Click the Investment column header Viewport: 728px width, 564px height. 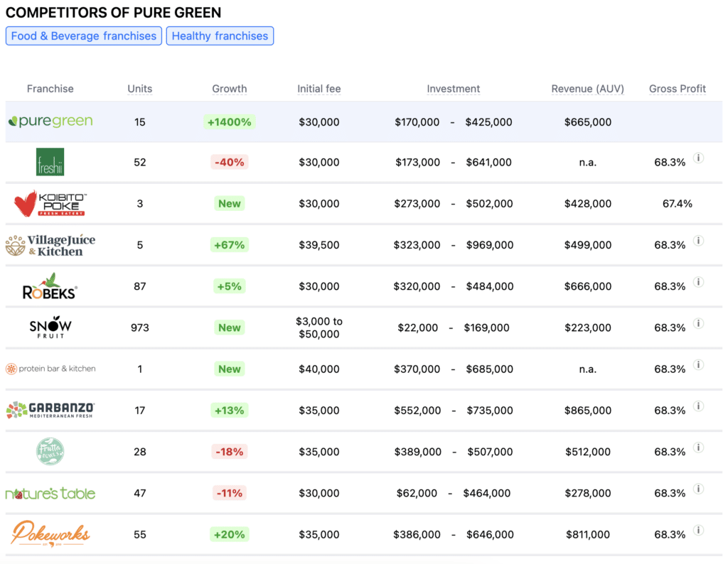click(454, 89)
